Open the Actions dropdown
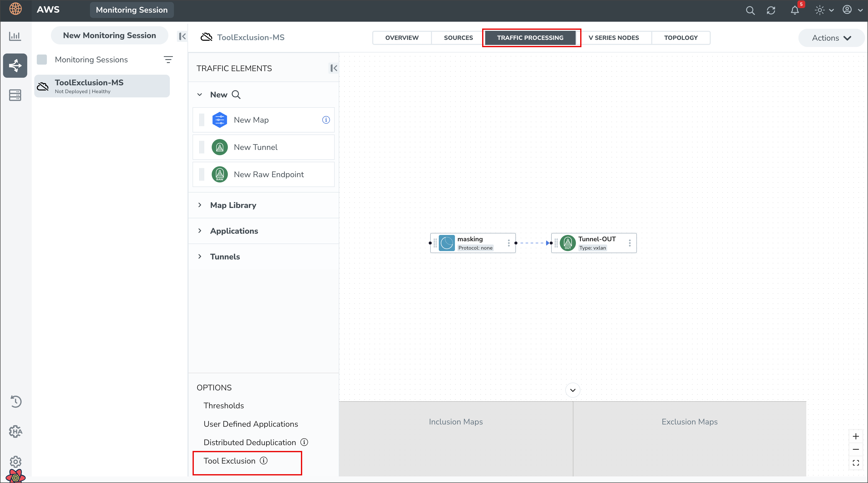Viewport: 868px width, 483px height. [x=831, y=38]
